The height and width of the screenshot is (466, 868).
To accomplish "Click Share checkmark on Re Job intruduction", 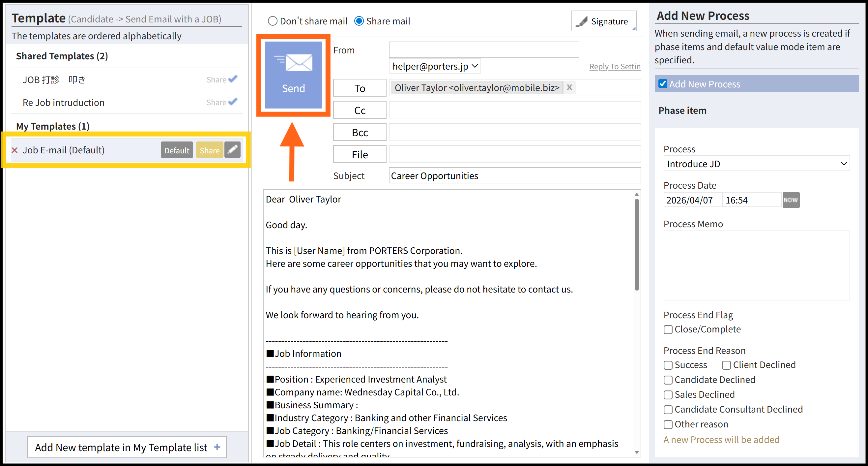I will [233, 102].
